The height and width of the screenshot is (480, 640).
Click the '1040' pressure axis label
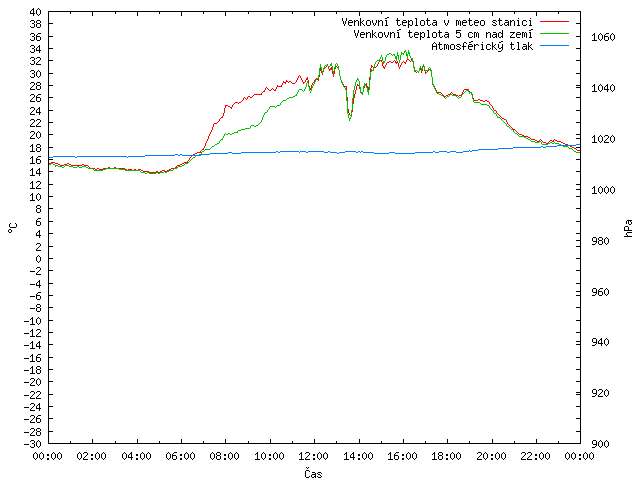click(603, 88)
